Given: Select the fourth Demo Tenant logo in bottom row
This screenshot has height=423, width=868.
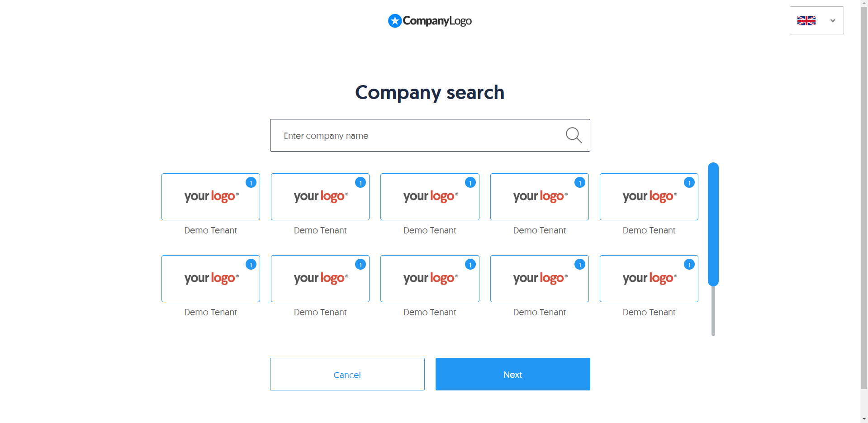Looking at the screenshot, I should coord(539,279).
